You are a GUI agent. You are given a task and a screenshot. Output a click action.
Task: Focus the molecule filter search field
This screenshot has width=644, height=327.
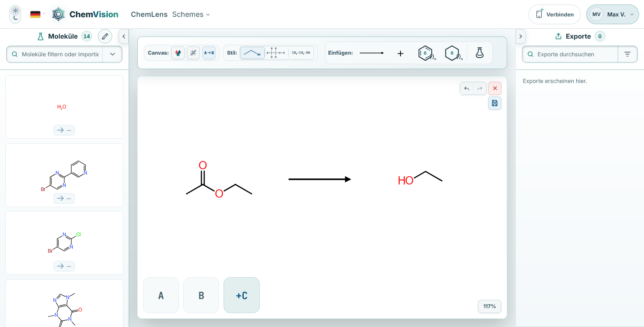click(55, 54)
